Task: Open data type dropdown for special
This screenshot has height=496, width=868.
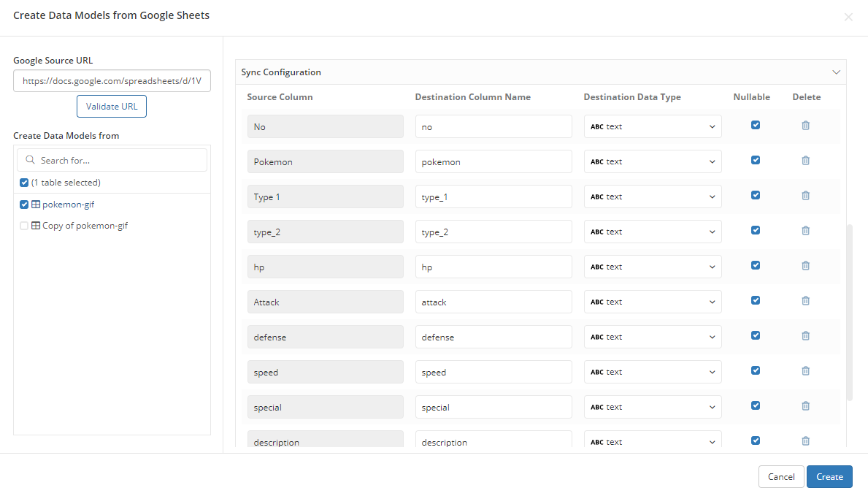Action: coord(653,407)
